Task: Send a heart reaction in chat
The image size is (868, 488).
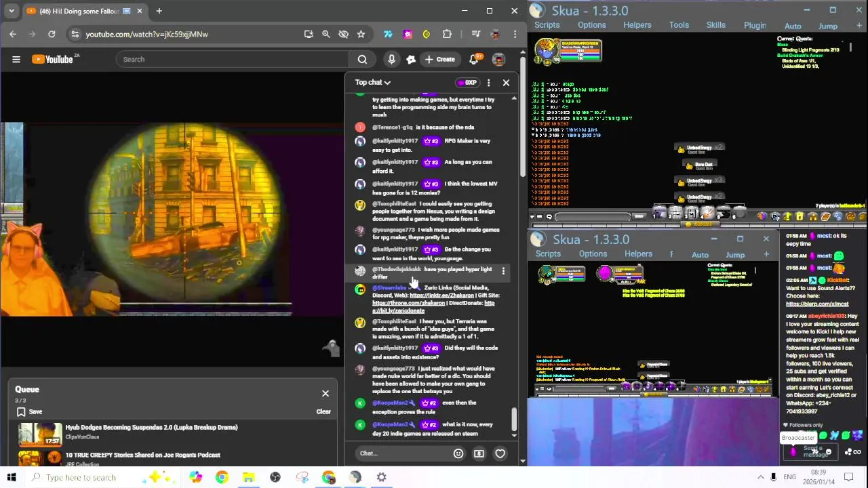Action: (x=500, y=453)
